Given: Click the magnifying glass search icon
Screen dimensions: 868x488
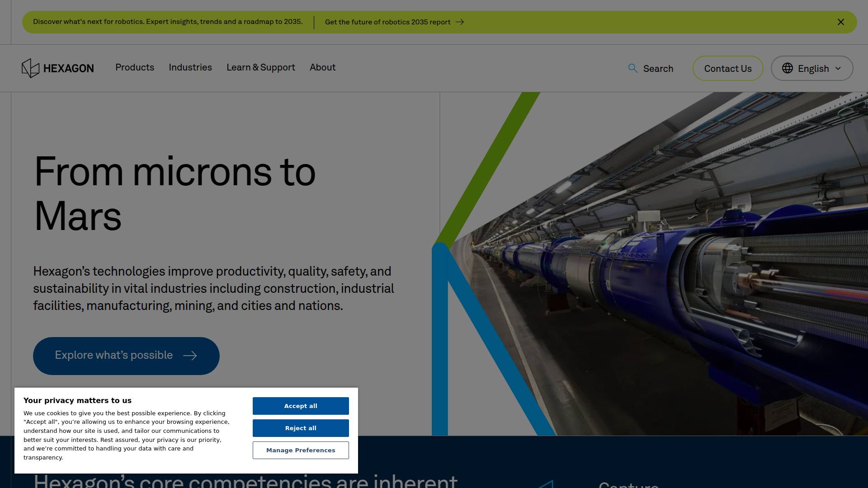Looking at the screenshot, I should [633, 68].
